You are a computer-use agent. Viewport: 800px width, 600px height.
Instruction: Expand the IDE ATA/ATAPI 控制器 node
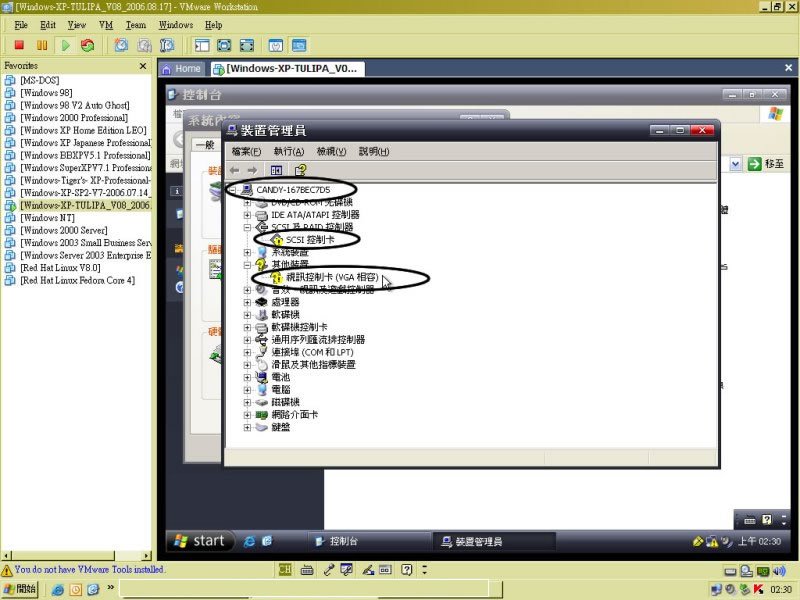pos(247,215)
